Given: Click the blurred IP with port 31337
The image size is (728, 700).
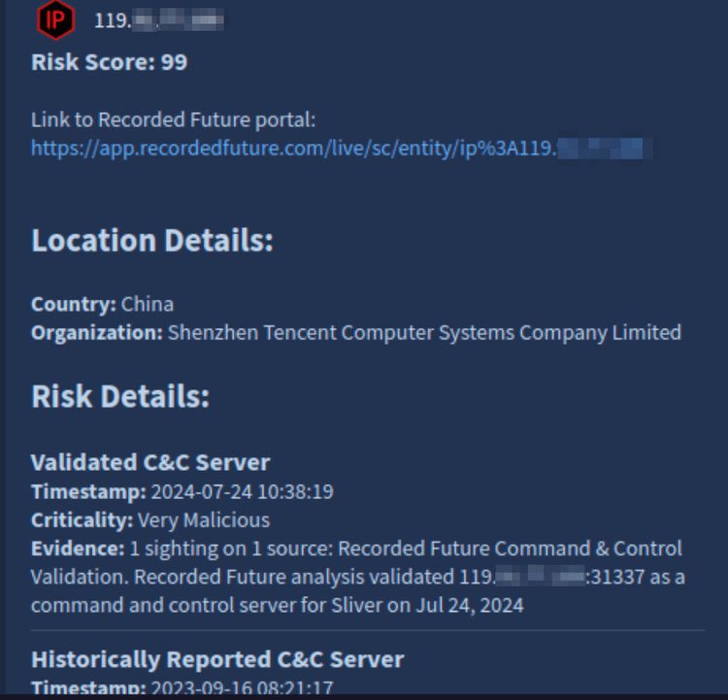Looking at the screenshot, I should click(x=539, y=578).
